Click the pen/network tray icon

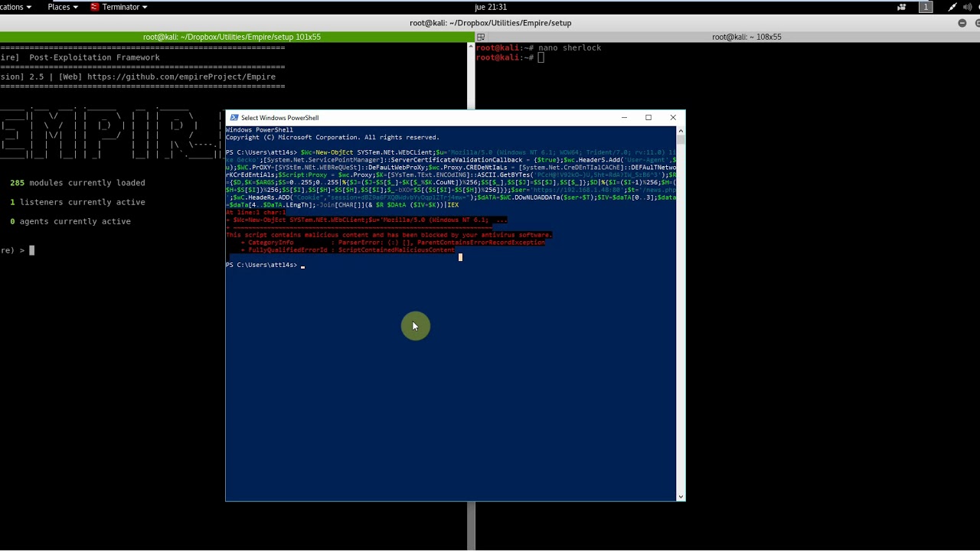click(952, 7)
